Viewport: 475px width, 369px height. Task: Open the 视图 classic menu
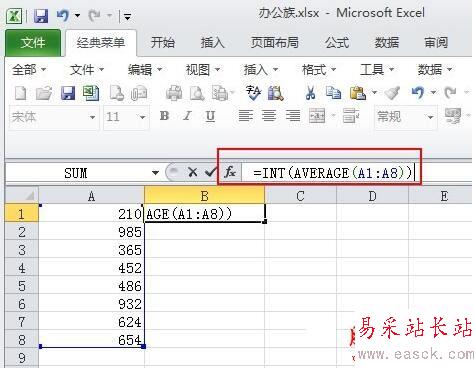click(x=203, y=70)
